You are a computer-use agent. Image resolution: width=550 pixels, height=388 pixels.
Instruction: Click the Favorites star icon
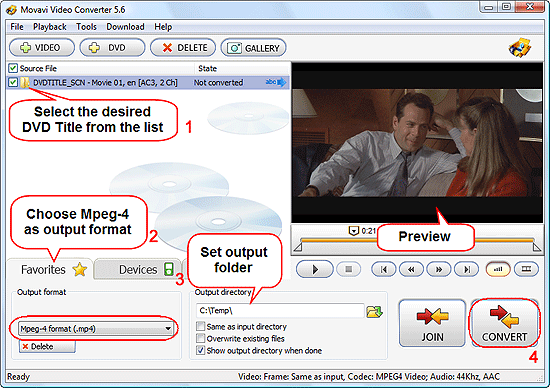[80, 269]
